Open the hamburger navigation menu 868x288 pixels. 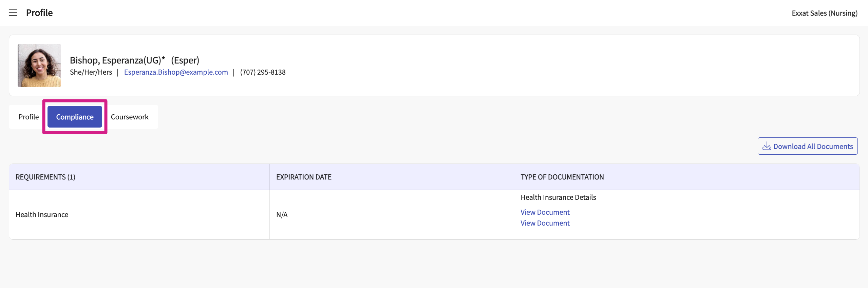coord(13,13)
